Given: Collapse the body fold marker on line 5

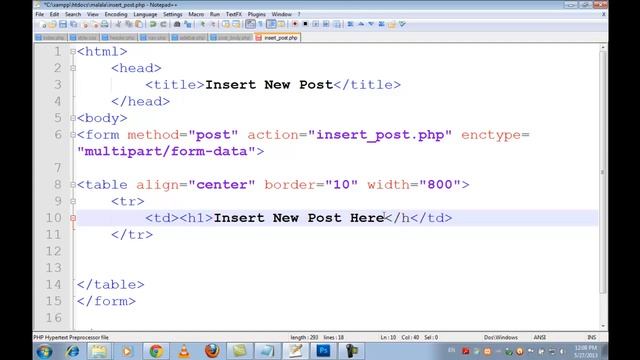Looking at the screenshot, I should [73, 118].
